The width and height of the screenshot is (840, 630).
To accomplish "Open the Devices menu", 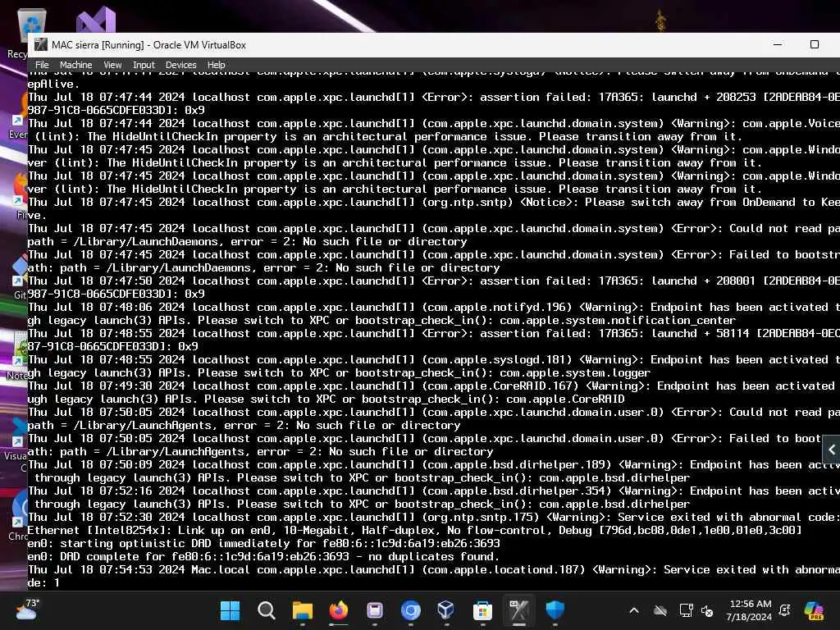I will pos(180,65).
